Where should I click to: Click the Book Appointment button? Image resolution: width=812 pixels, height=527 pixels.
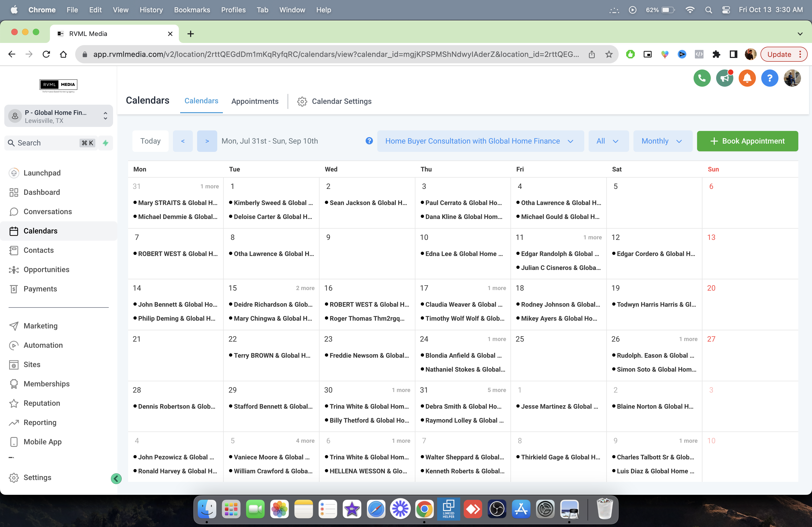pos(747,141)
